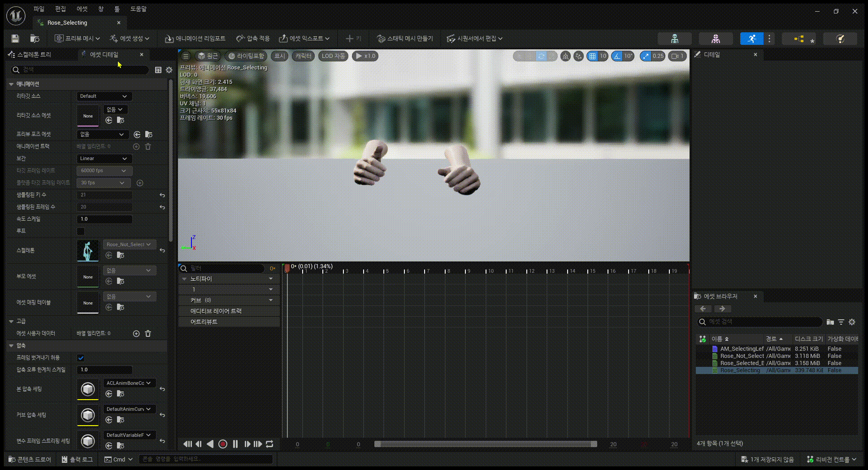The image size is (868, 470).
Task: Open Asset Browser filter options
Action: click(841, 322)
